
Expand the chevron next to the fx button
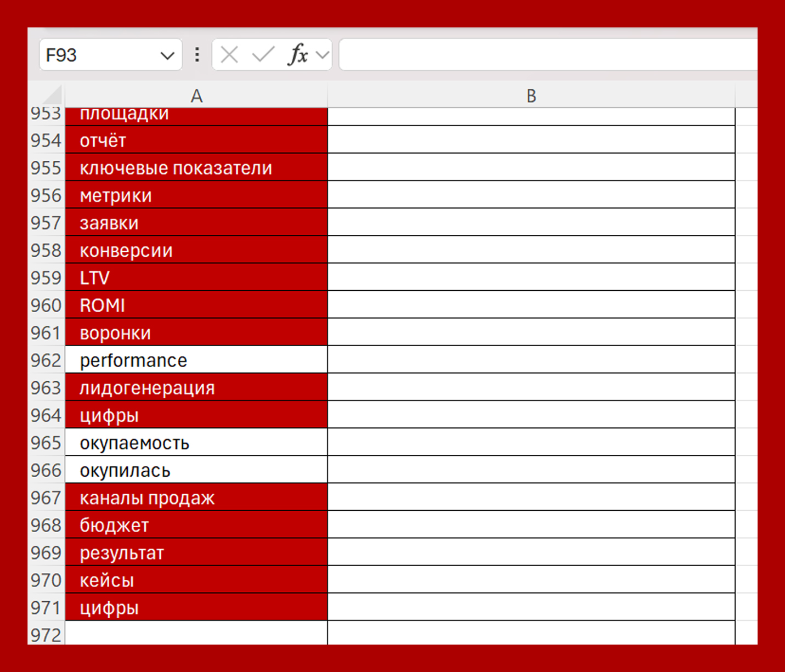(x=323, y=55)
